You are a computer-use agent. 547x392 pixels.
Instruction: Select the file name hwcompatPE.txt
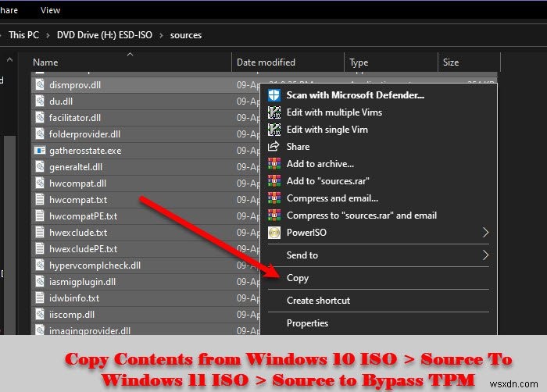pyautogui.click(x=84, y=216)
